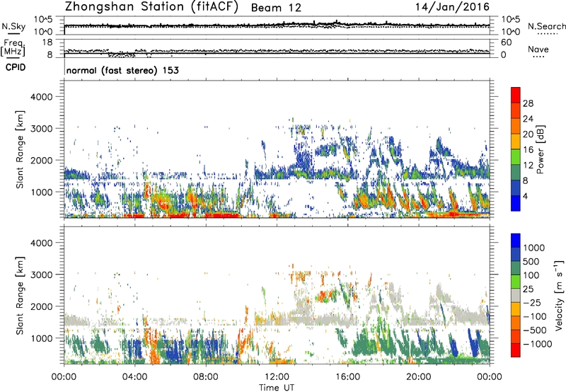This screenshot has width=566, height=392.
Task: Click 'Velocity [m s-1]' colorbar title
Action: (x=559, y=295)
